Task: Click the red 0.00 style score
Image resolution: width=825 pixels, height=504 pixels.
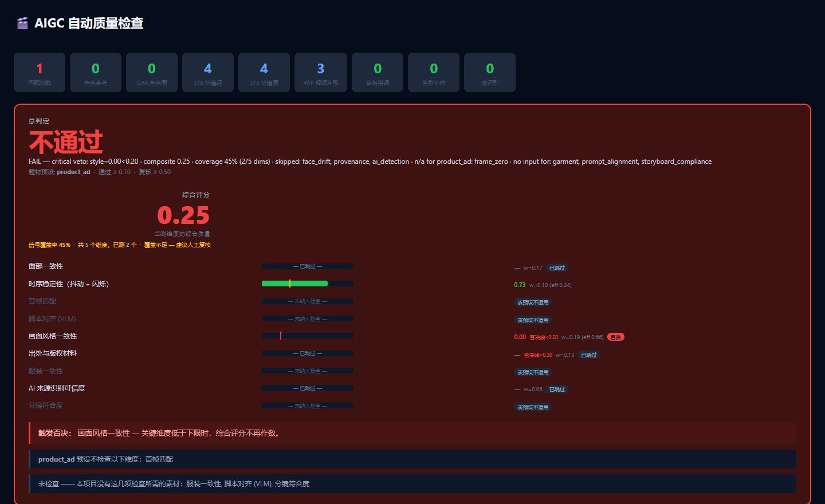Action: [520, 337]
